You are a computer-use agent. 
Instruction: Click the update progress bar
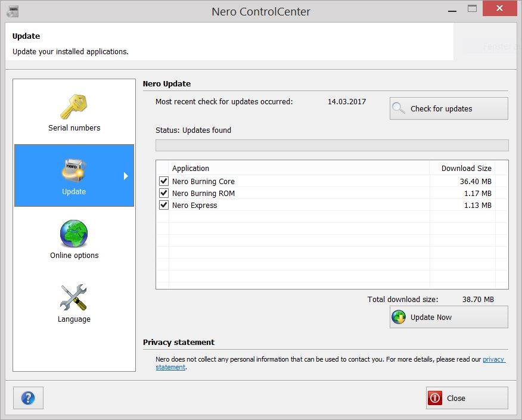coord(332,145)
